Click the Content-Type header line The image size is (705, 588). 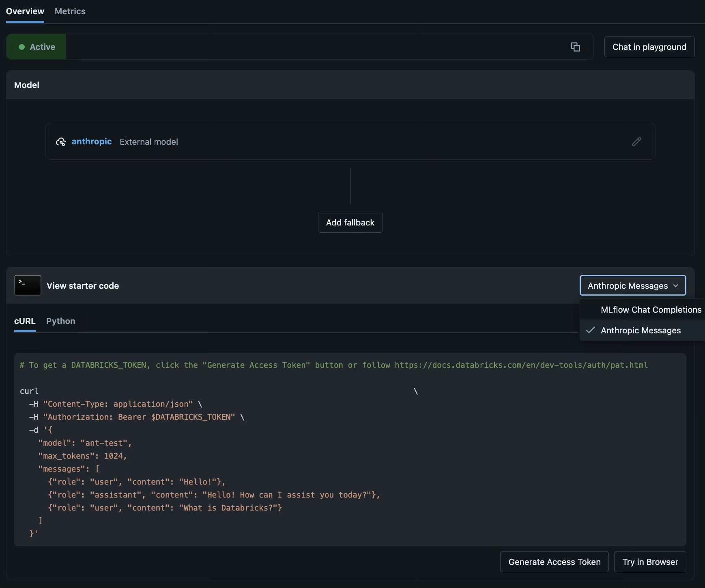click(x=116, y=404)
